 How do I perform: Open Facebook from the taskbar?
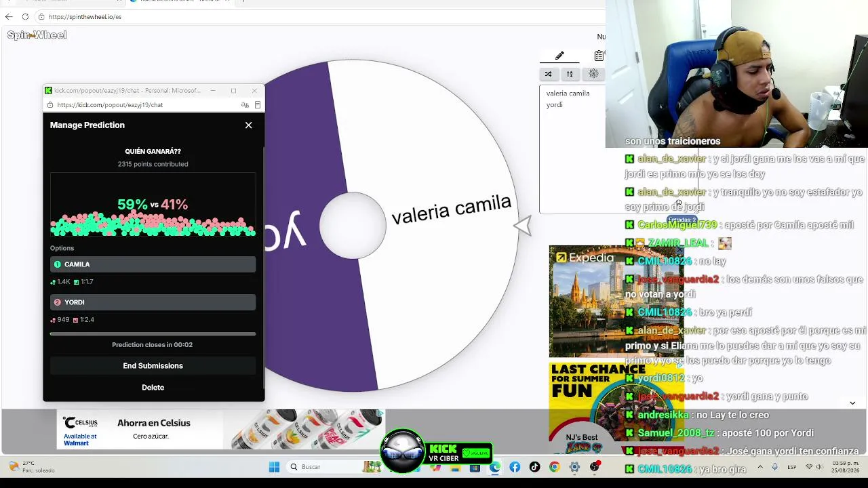[x=515, y=467]
